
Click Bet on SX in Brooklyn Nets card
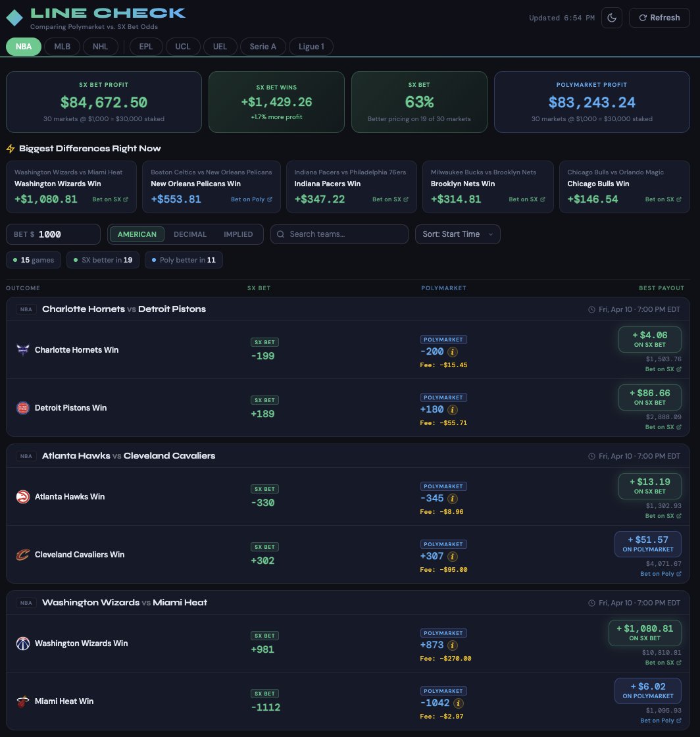tap(526, 199)
